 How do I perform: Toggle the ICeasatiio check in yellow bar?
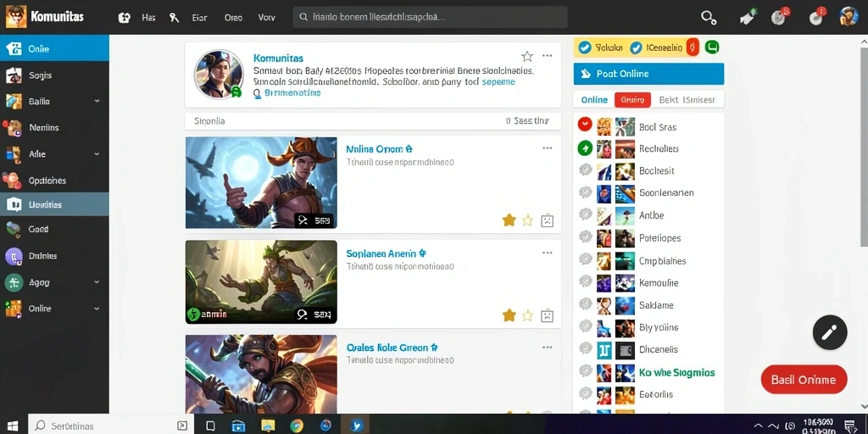636,48
